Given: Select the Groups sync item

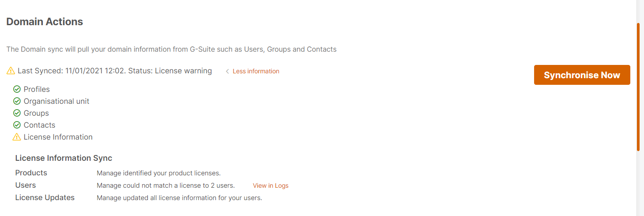Looking at the screenshot, I should (x=36, y=113).
